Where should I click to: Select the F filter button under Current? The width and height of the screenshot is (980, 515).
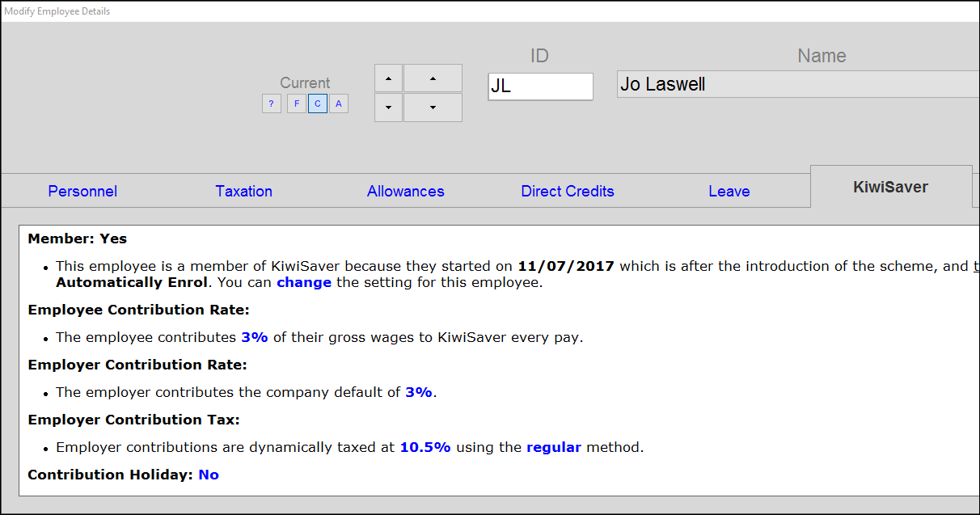(x=297, y=103)
